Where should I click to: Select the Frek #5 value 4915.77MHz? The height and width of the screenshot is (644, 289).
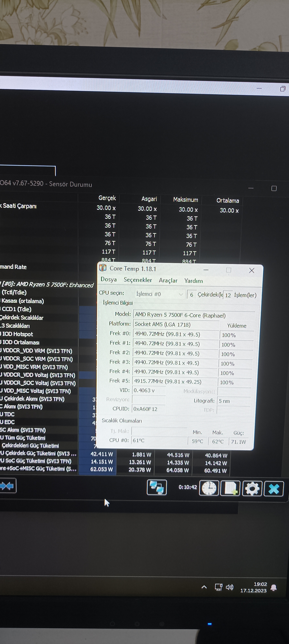pyautogui.click(x=175, y=382)
